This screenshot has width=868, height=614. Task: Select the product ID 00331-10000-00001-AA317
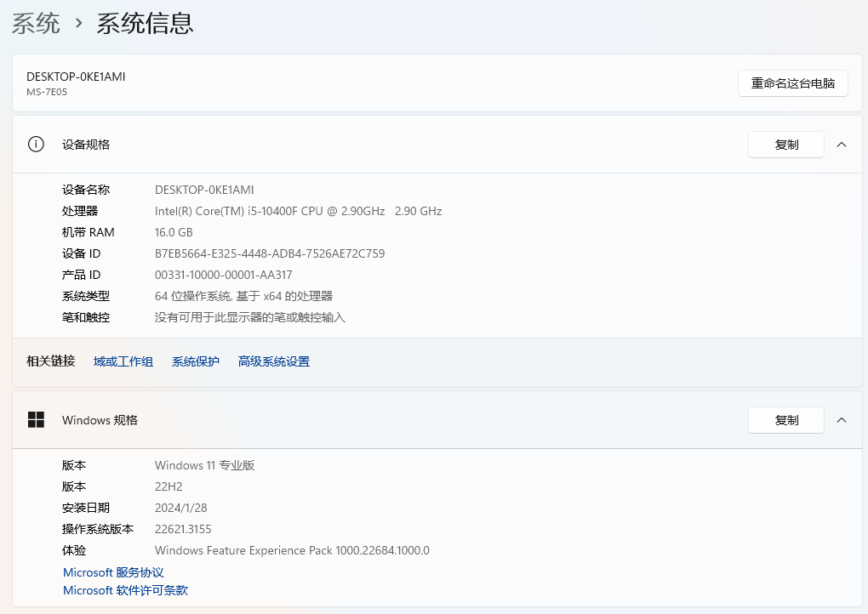[x=224, y=275]
